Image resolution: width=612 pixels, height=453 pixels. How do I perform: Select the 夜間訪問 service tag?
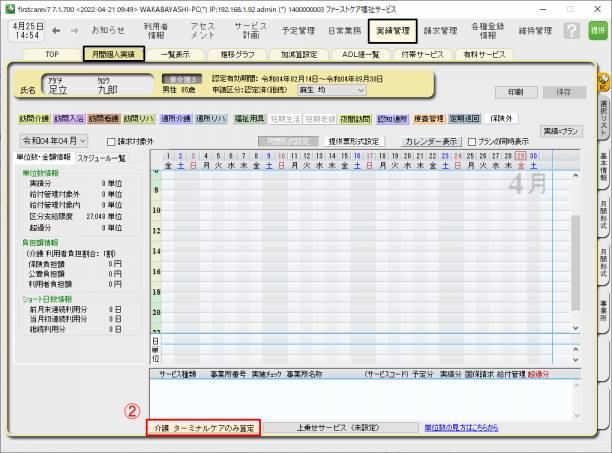(357, 118)
